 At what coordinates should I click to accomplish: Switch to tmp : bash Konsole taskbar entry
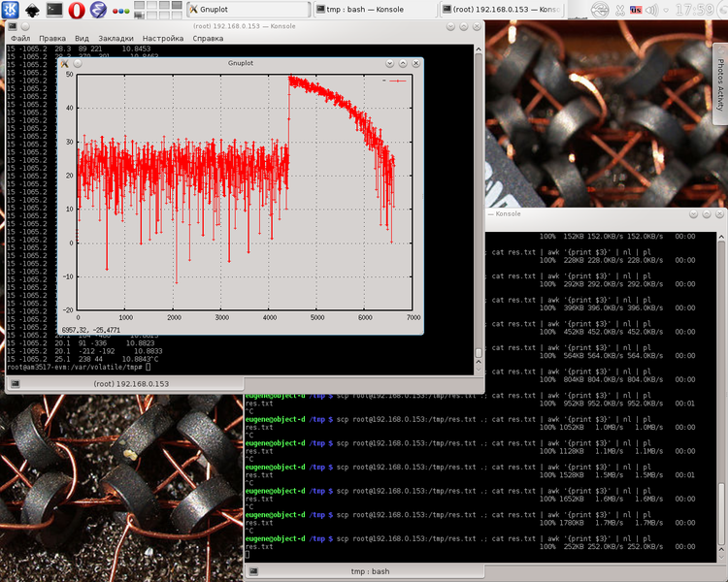pos(375,10)
